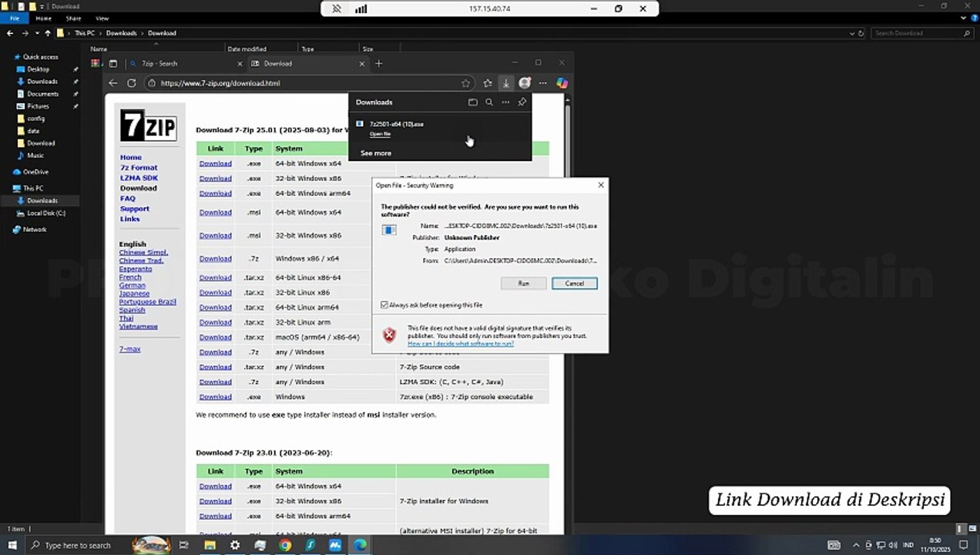Refresh the Explorer folder view

coord(861,33)
